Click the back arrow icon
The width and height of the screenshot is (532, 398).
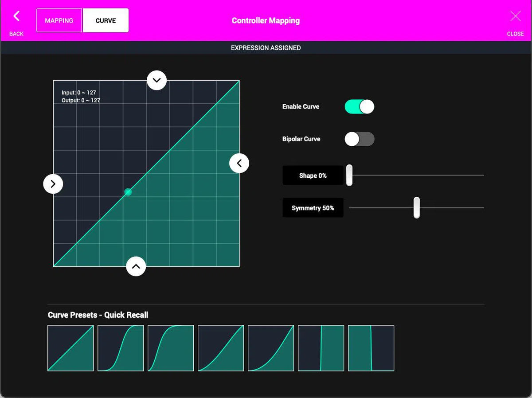tap(16, 16)
